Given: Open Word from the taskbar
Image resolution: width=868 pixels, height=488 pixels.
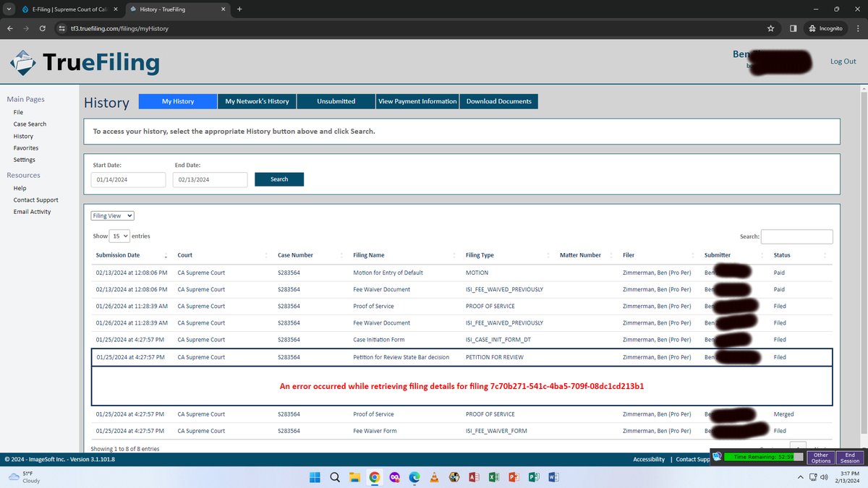Looking at the screenshot, I should point(553,477).
